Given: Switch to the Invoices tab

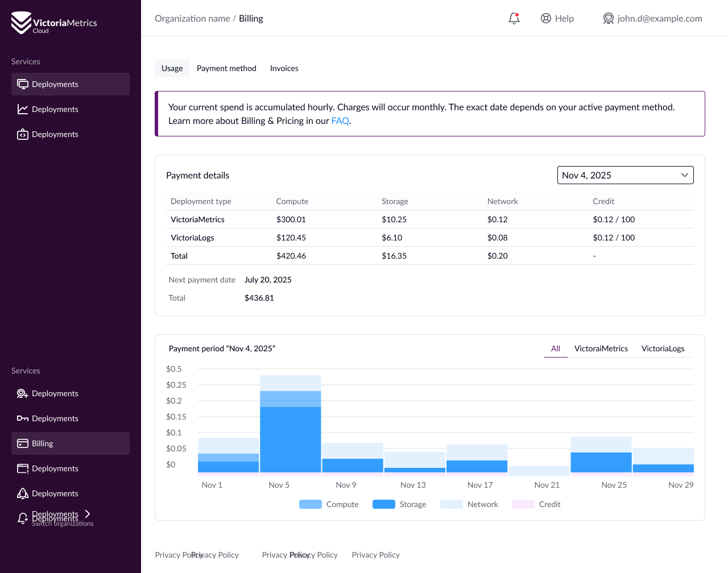Looking at the screenshot, I should (x=284, y=68).
